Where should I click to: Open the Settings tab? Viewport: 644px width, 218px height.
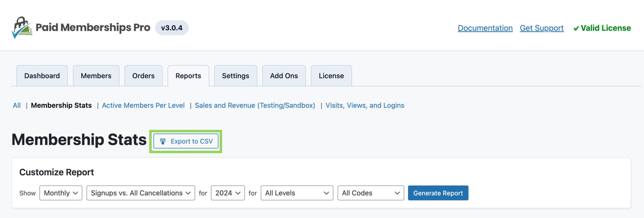(x=235, y=76)
